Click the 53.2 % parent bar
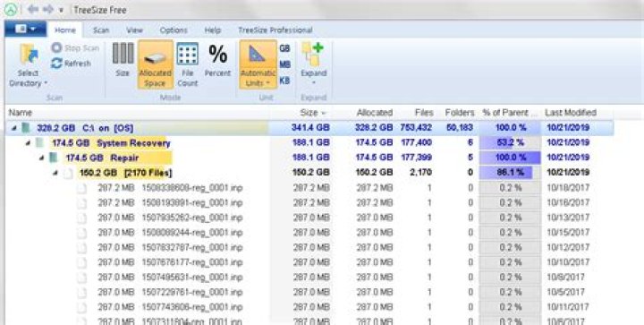This screenshot has width=644, height=325. point(510,142)
